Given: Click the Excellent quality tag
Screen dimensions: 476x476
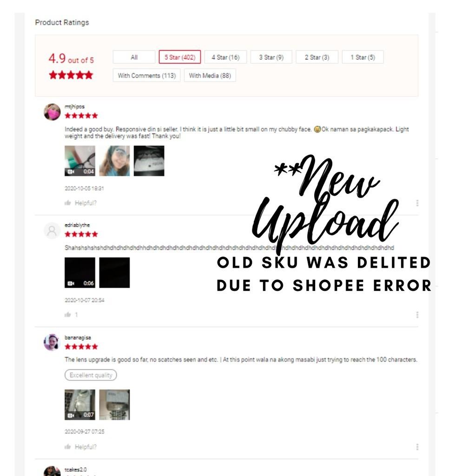Looking at the screenshot, I should pyautogui.click(x=91, y=375).
